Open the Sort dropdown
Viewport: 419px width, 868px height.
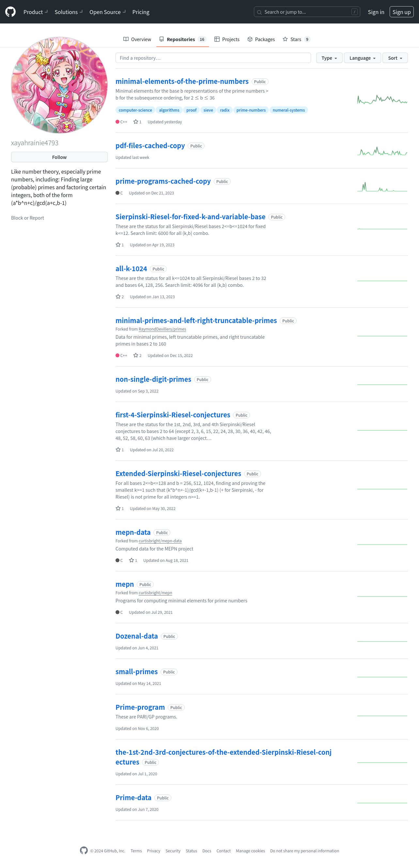click(x=395, y=58)
